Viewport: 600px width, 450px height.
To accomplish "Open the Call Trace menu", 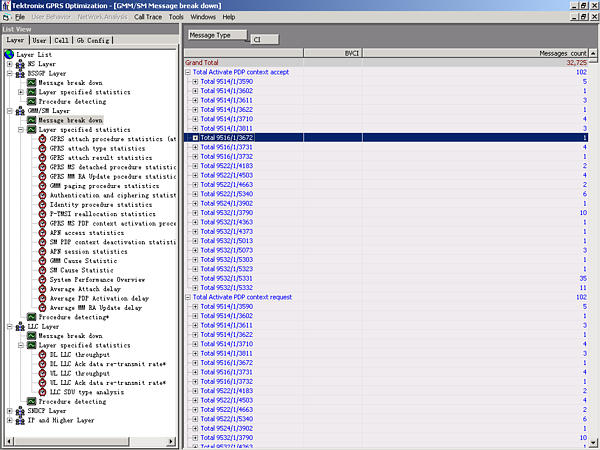I will click(x=148, y=17).
